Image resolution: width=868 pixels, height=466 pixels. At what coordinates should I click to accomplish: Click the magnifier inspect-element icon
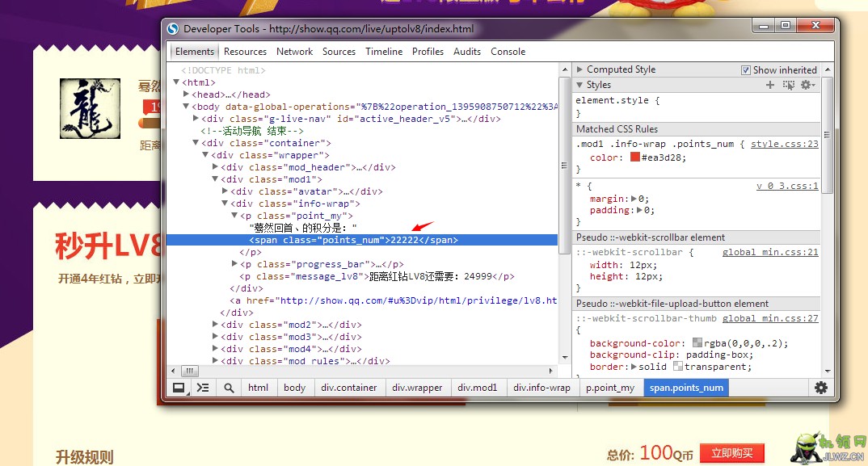click(229, 388)
